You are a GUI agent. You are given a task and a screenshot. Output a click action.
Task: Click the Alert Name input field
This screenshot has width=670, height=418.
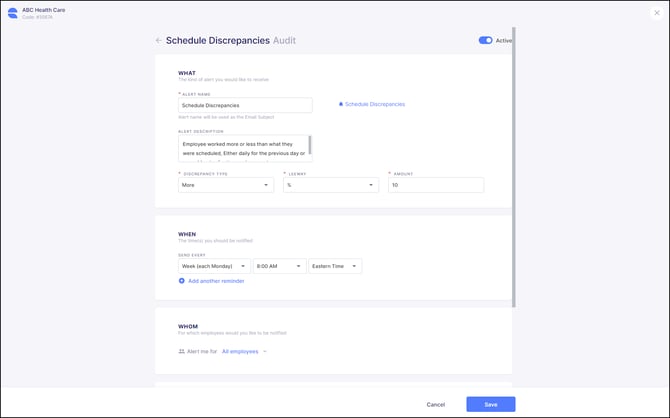245,105
